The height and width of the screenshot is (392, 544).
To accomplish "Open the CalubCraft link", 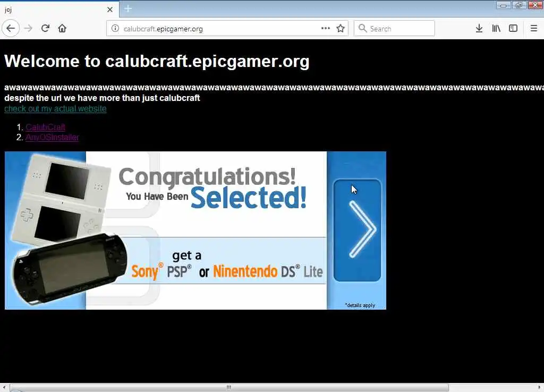I will point(46,127).
